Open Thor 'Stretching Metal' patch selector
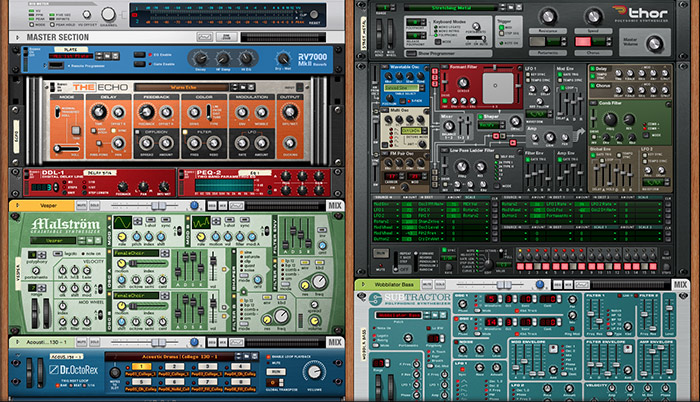This screenshot has height=402, width=700. (x=450, y=8)
